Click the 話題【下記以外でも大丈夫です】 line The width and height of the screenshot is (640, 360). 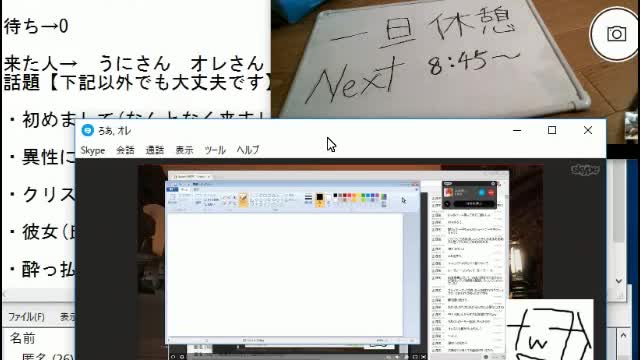[137, 82]
